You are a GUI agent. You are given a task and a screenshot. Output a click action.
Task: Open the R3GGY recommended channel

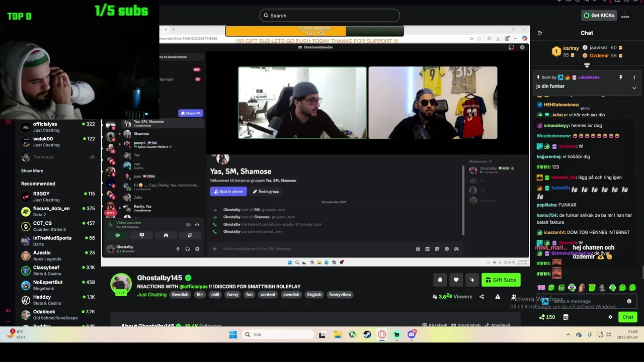click(x=58, y=197)
